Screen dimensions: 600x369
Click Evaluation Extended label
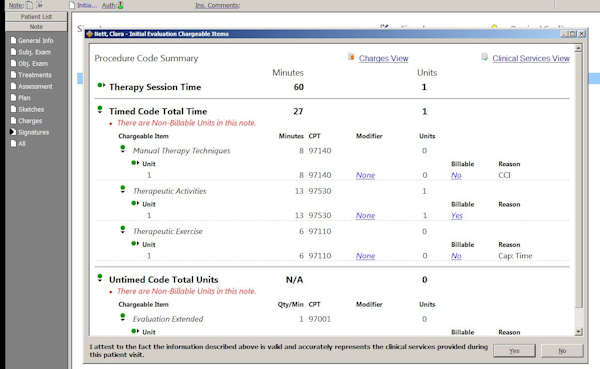pyautogui.click(x=168, y=319)
